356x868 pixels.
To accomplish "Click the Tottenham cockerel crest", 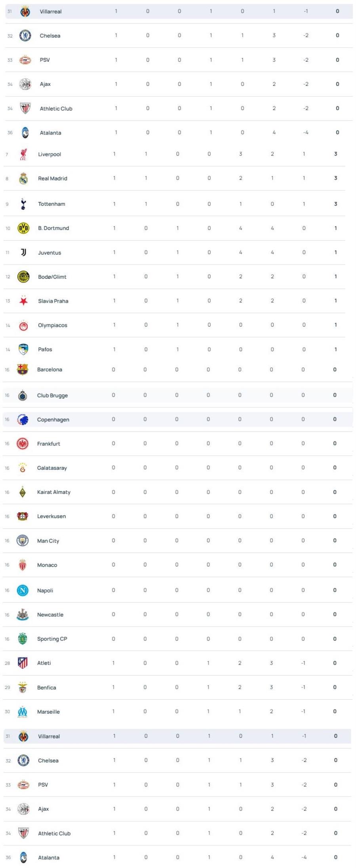I will pyautogui.click(x=23, y=204).
